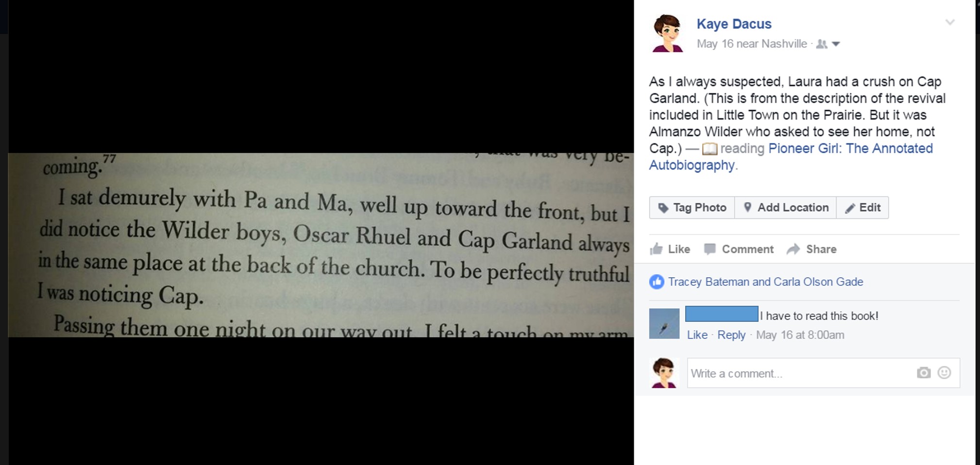Click the Edit button with pencil
This screenshot has height=465, width=980.
point(862,208)
